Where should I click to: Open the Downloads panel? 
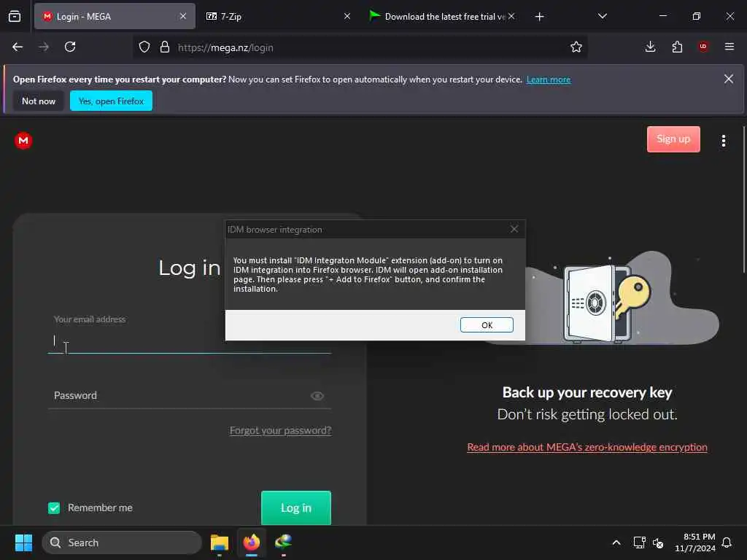650,47
